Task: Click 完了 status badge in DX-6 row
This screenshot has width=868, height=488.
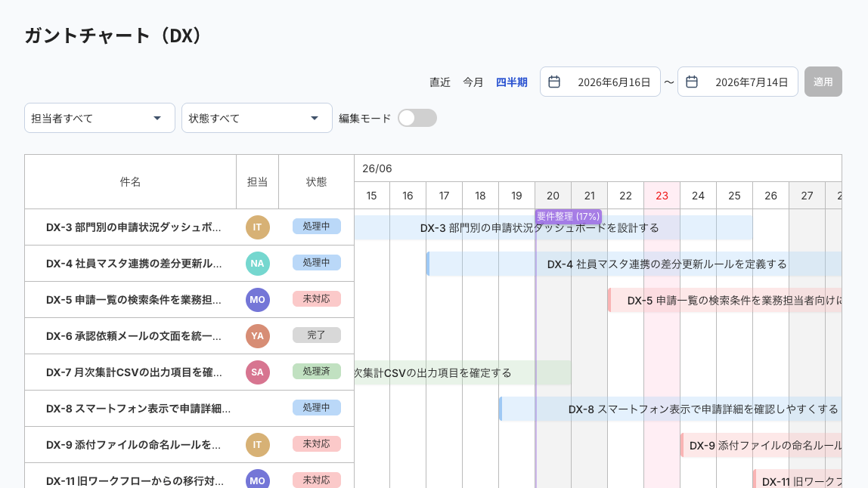Action: click(x=317, y=335)
